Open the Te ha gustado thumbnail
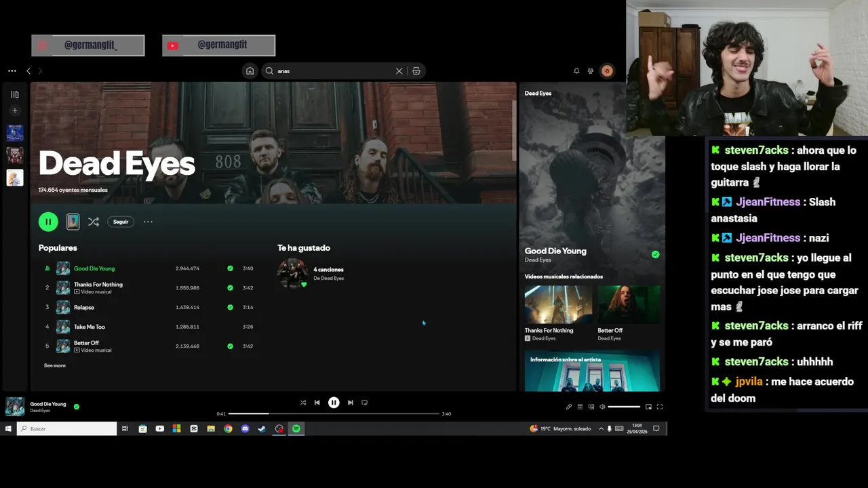868x488 pixels. (292, 273)
